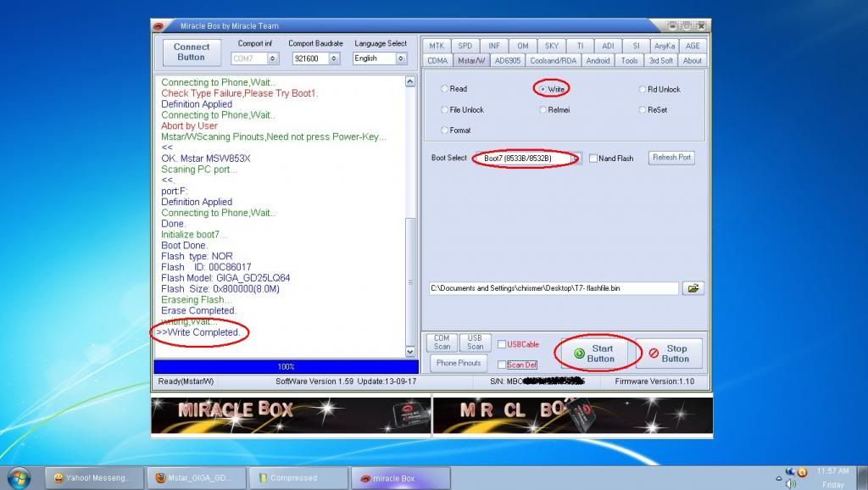Click the Miracle Box title bar logo
The image size is (868, 490).
click(x=159, y=25)
